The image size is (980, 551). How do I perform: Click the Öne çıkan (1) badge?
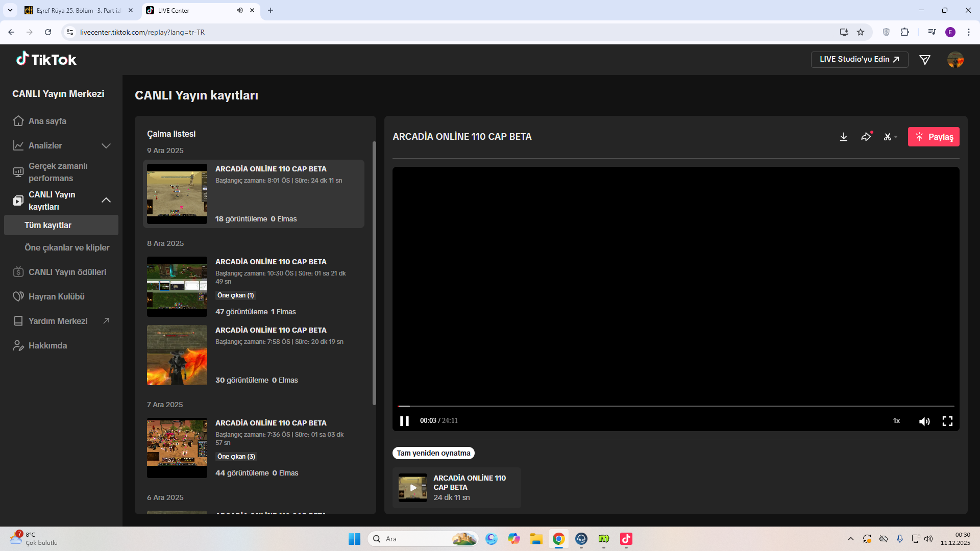[x=235, y=295]
